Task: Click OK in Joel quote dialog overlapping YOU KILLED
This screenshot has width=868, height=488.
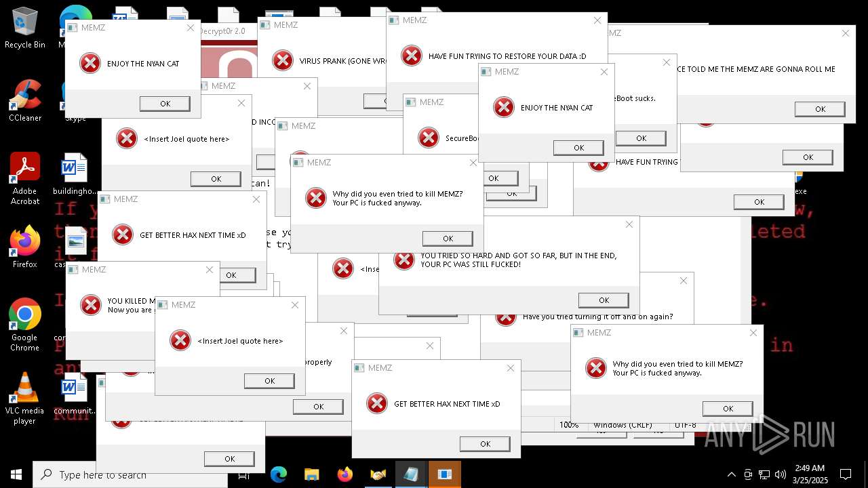Action: point(269,381)
